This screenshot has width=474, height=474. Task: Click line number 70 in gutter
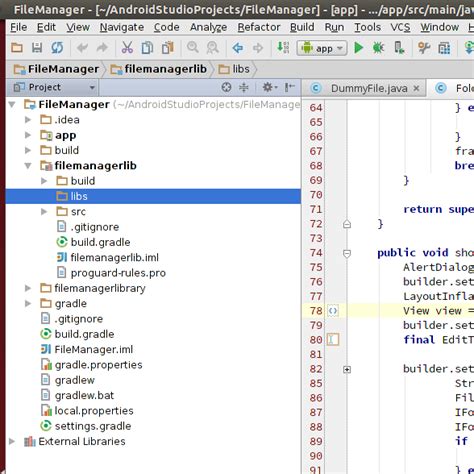(316, 195)
